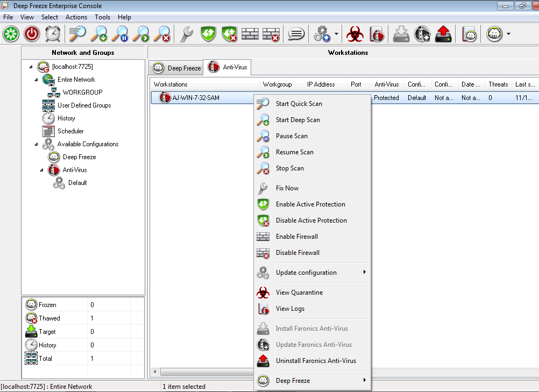Sort by the Threats column header

click(498, 84)
